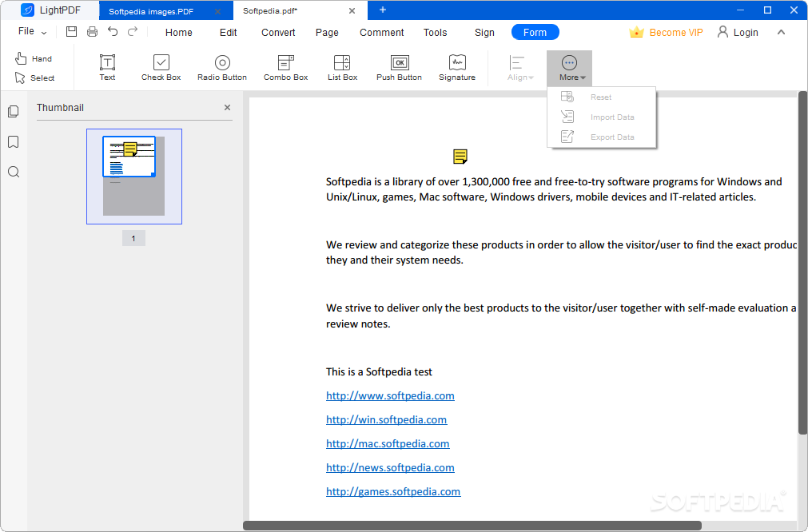Click the Print icon
808x532 pixels.
(x=92, y=32)
